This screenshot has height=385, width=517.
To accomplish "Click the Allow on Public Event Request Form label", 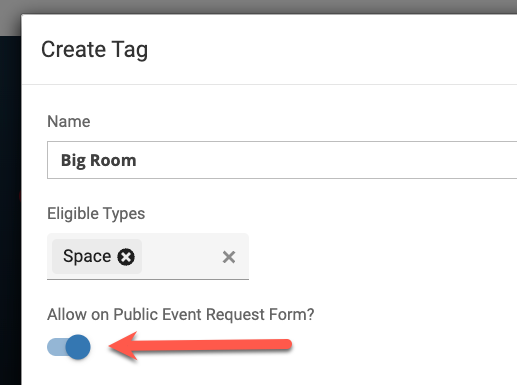I will [181, 314].
